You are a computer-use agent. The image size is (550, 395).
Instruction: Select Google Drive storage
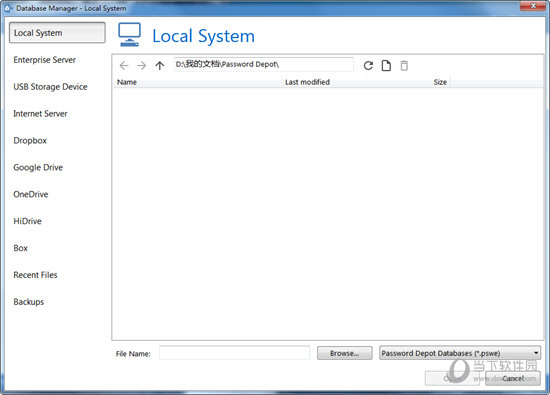(x=38, y=168)
